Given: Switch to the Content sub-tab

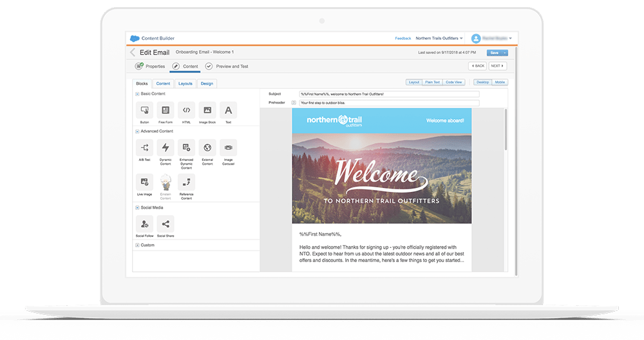Looking at the screenshot, I should [163, 83].
